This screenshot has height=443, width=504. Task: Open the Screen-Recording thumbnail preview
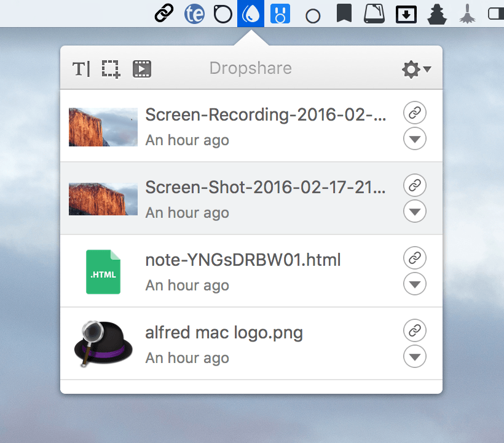[103, 127]
